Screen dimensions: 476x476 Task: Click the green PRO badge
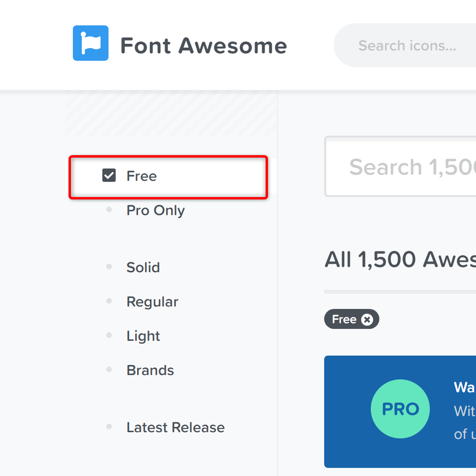[x=400, y=408]
